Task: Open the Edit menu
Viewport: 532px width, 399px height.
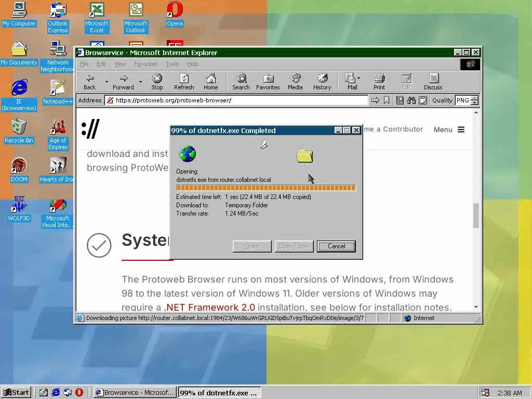Action: tap(101, 64)
